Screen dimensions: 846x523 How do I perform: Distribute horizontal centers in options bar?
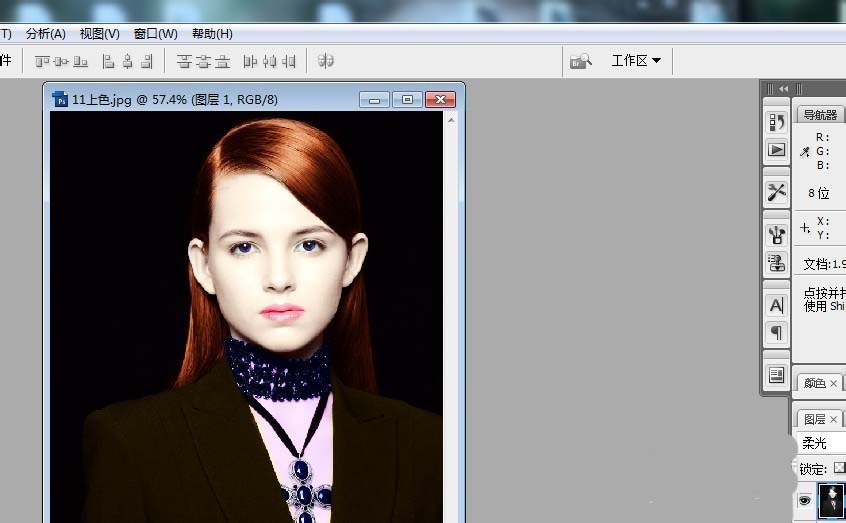point(270,62)
